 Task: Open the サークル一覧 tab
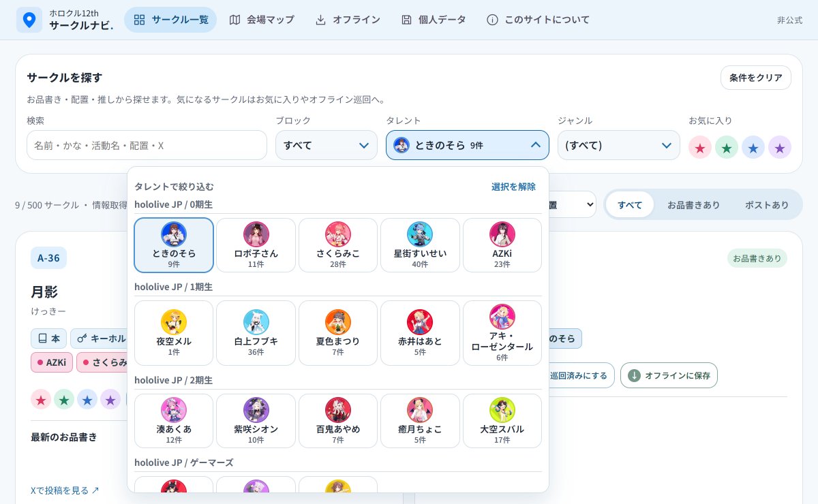pos(170,20)
